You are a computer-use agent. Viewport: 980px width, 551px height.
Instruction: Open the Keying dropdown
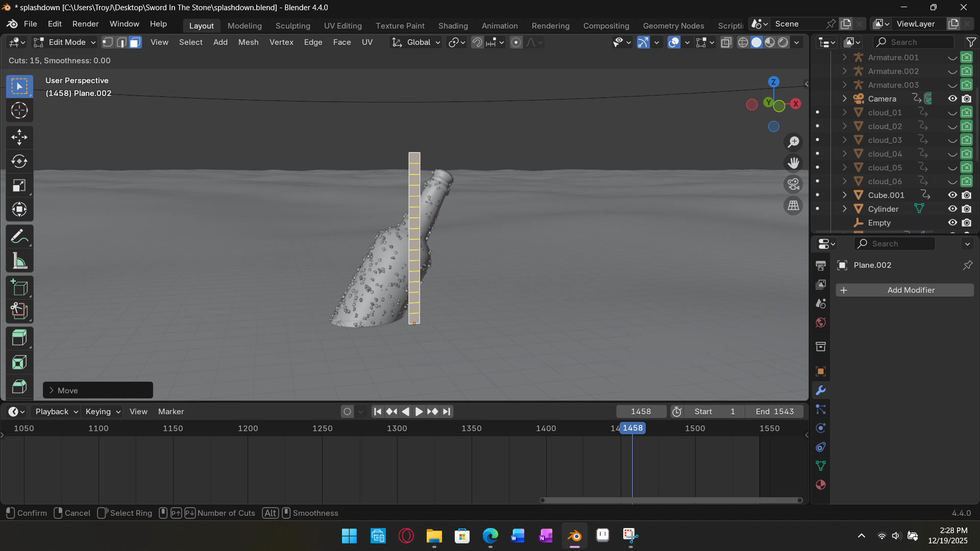click(103, 412)
